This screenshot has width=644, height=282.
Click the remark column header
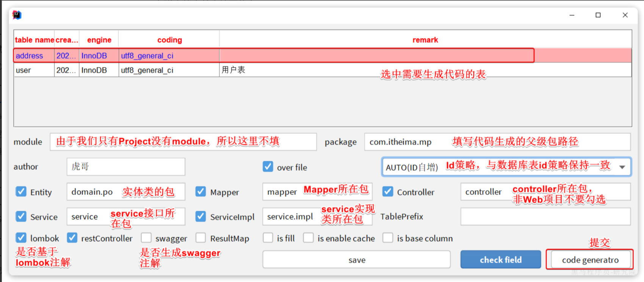click(x=425, y=40)
